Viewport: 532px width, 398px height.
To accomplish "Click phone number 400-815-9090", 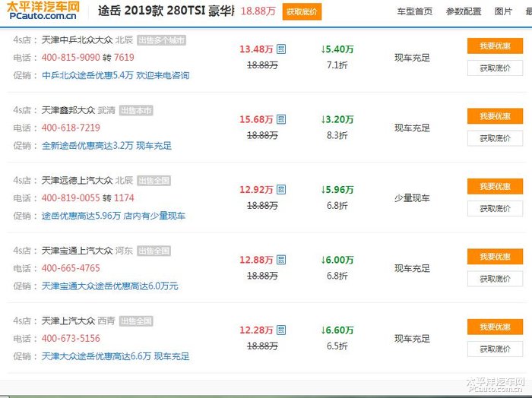I will click(71, 57).
